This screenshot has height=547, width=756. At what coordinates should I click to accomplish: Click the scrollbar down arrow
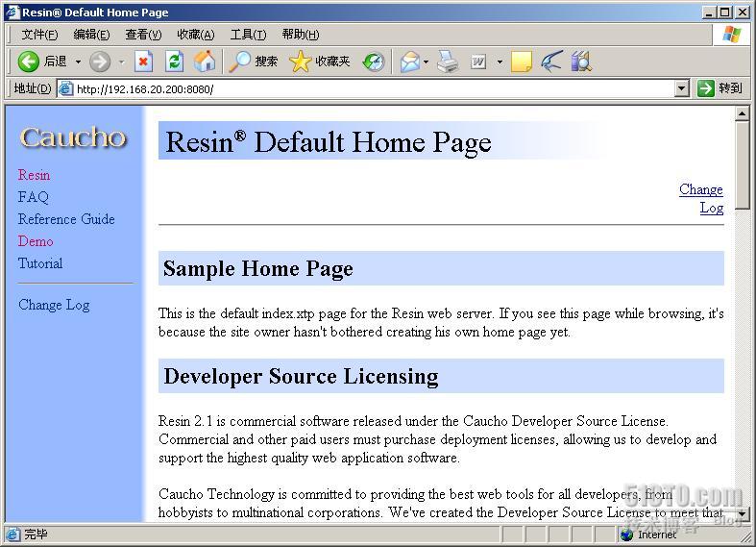coord(742,513)
